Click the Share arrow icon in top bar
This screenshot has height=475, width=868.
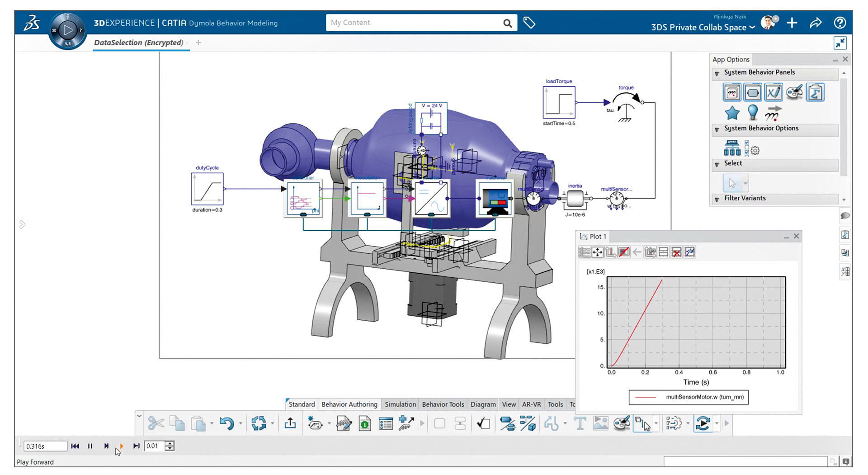point(816,23)
